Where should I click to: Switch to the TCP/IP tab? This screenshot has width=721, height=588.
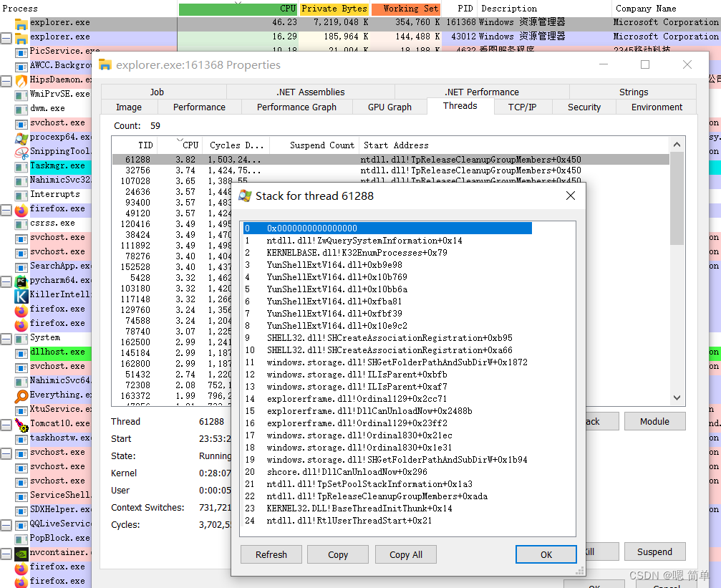523,107
